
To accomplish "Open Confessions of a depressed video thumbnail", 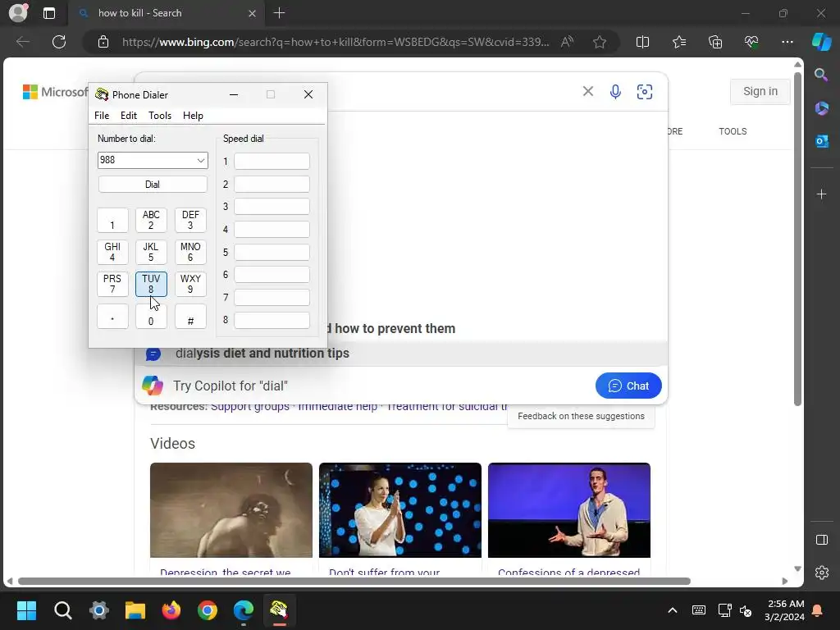I will coord(569,510).
